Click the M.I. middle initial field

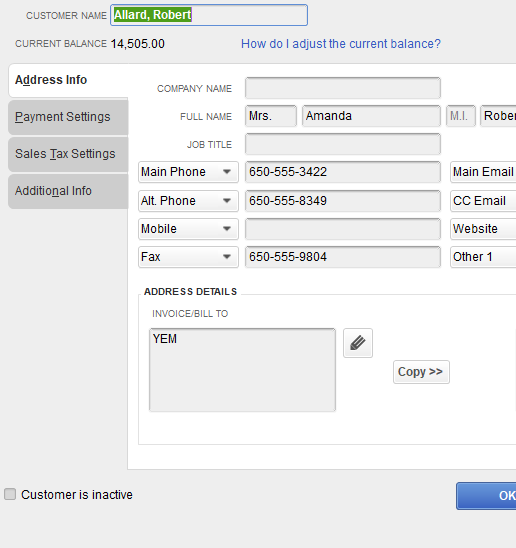point(461,116)
